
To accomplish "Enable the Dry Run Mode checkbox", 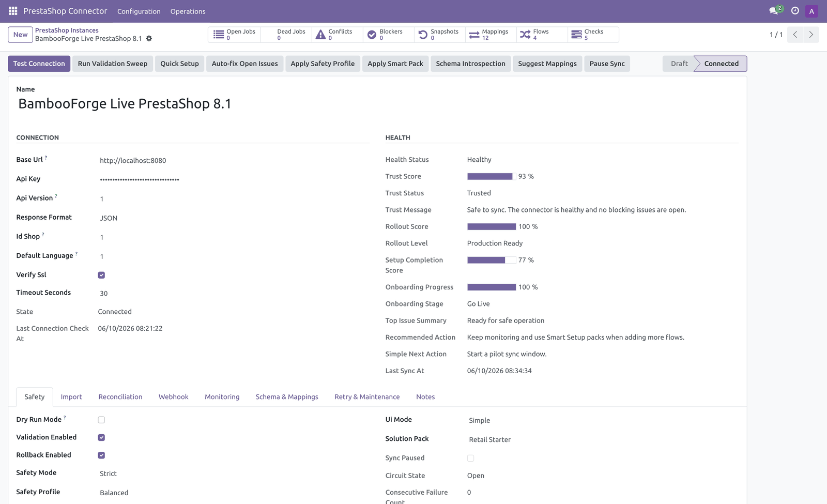I will pos(101,420).
